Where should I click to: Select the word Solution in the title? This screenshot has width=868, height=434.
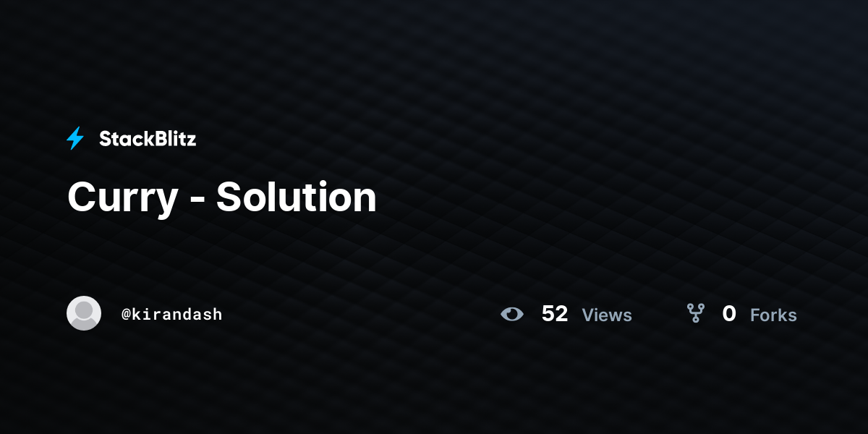(297, 197)
